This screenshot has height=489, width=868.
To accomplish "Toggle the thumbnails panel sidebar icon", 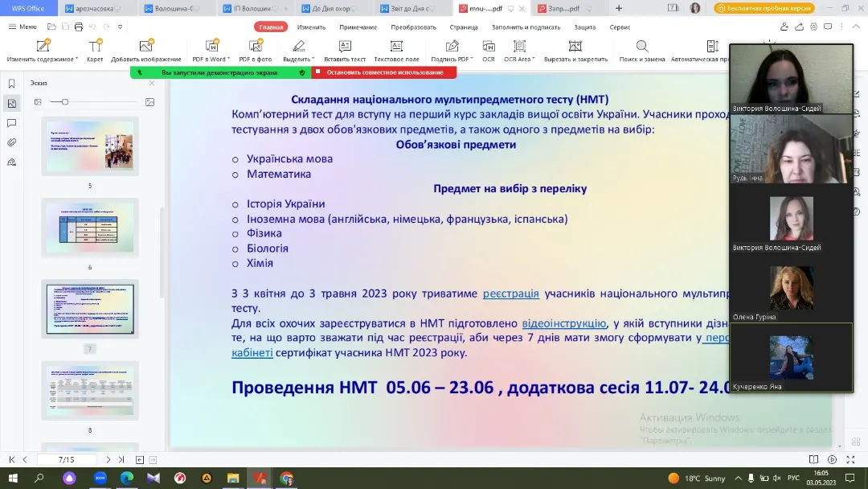I will tap(11, 103).
